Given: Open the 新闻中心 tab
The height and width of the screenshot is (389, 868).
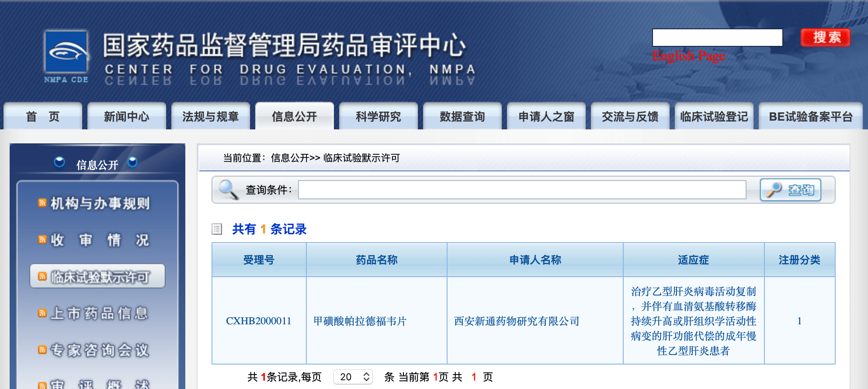Looking at the screenshot, I should point(127,116).
